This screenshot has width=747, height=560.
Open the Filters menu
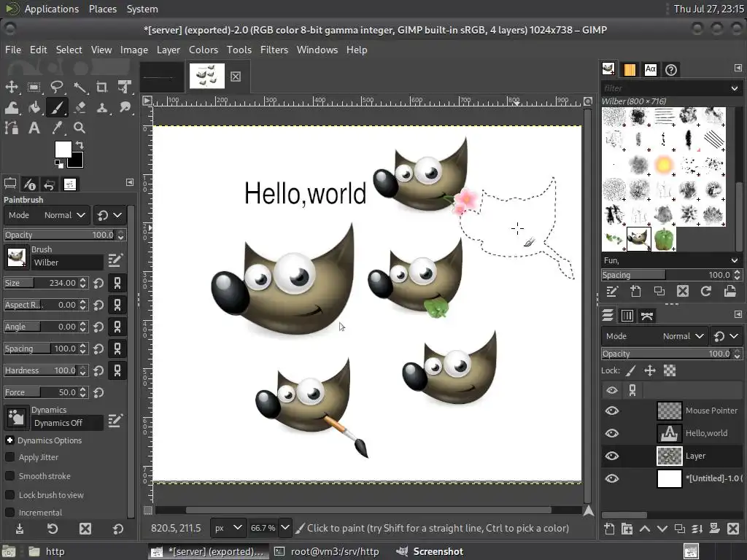(274, 50)
